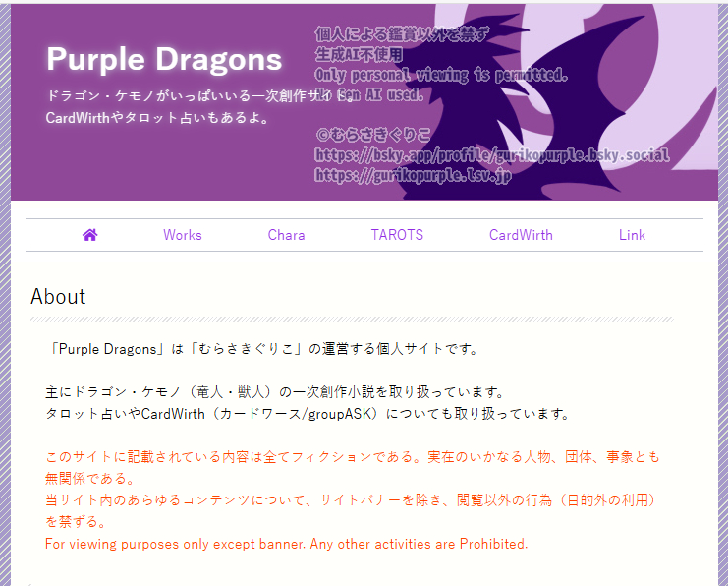Click the striped divider below About
The image size is (728, 586).
coord(352,320)
